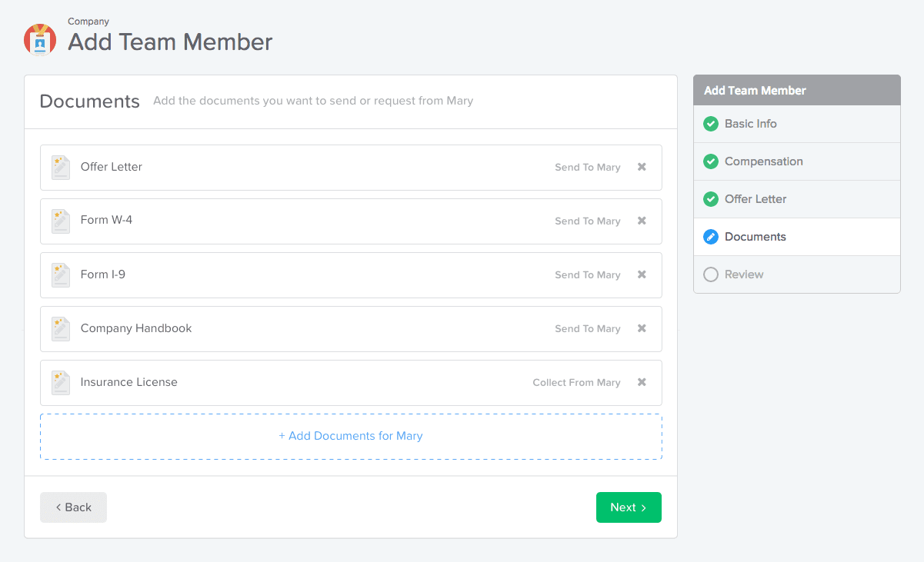Click Add Documents for Mary
This screenshot has width=924, height=562.
pyautogui.click(x=351, y=436)
